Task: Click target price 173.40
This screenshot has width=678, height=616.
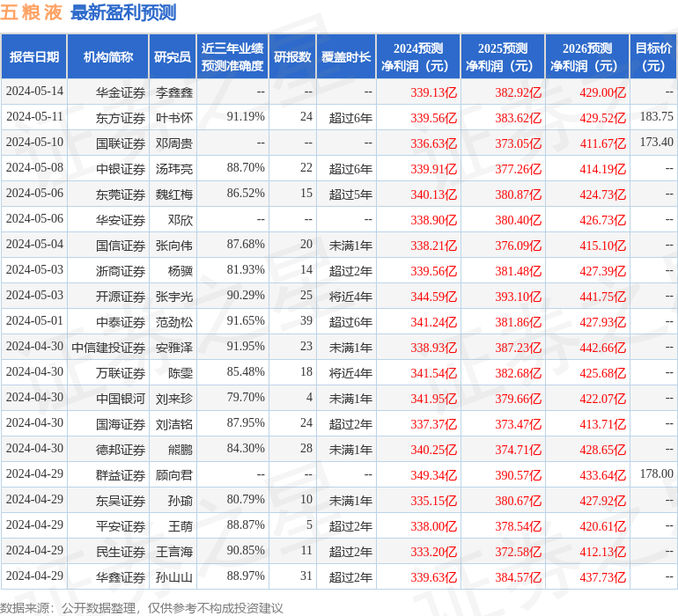Action: [x=656, y=143]
